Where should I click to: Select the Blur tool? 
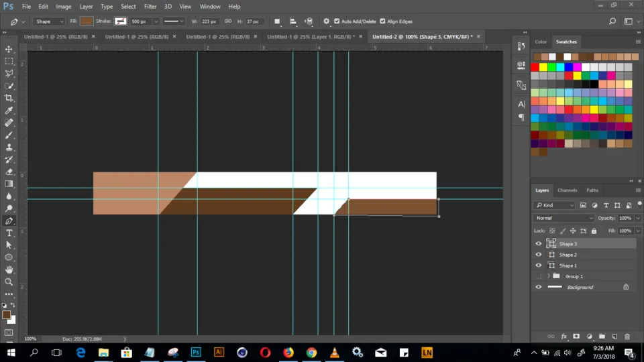point(9,196)
